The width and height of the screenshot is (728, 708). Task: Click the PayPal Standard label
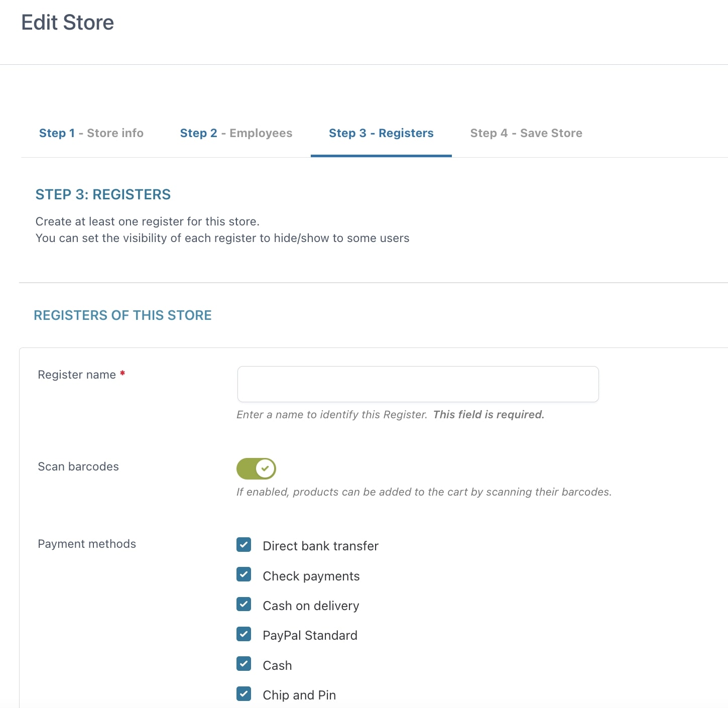[x=310, y=635]
